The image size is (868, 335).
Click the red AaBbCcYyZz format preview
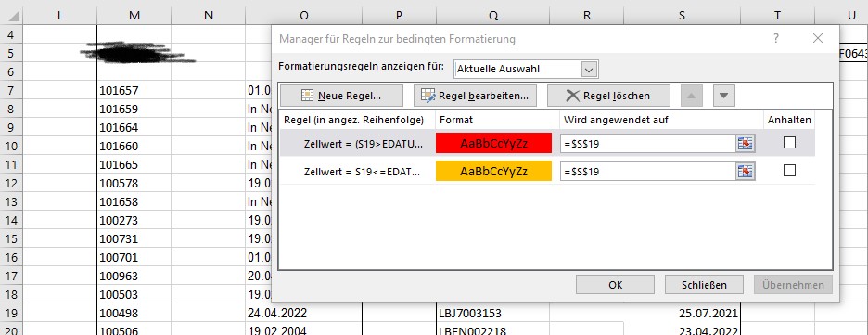[493, 143]
